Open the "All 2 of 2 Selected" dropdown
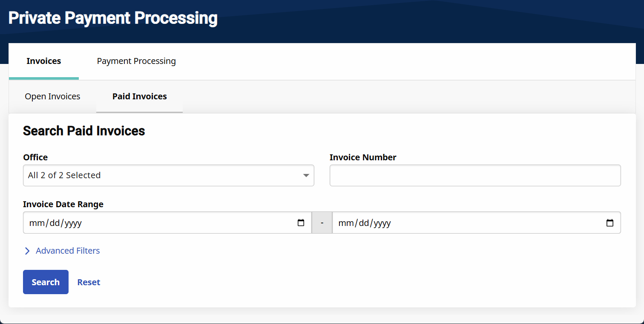 pyautogui.click(x=168, y=176)
